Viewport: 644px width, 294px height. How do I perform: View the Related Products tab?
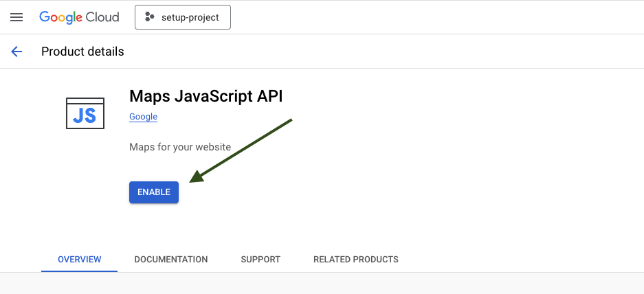point(356,260)
